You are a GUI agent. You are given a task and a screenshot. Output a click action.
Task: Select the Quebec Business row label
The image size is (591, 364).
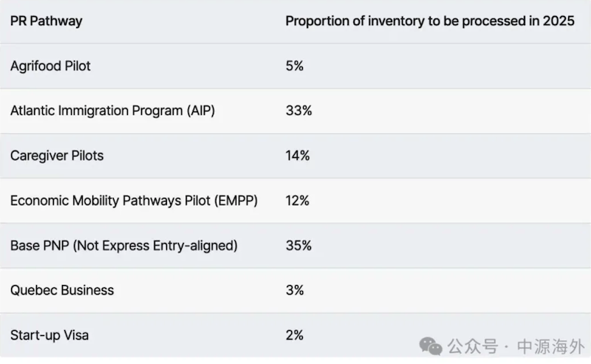pyautogui.click(x=62, y=290)
